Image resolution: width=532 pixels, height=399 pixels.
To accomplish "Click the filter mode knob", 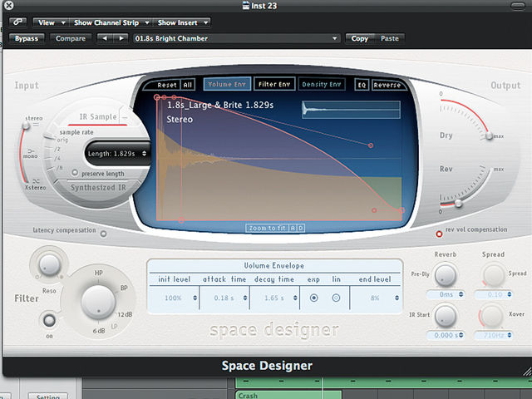I will [x=98, y=302].
